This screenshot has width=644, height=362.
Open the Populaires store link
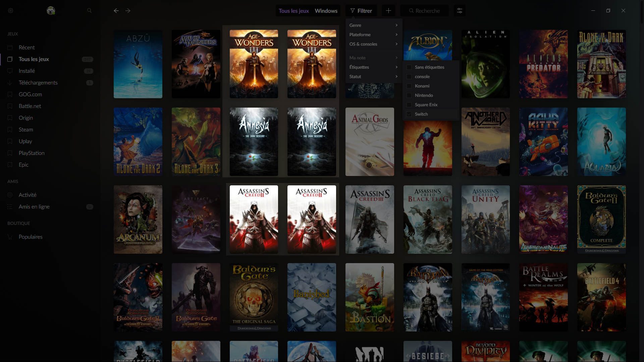coord(50,237)
